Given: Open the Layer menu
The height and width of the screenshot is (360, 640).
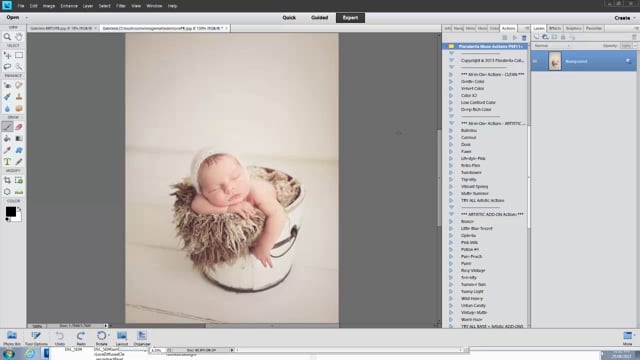Looking at the screenshot, I should coord(88,6).
